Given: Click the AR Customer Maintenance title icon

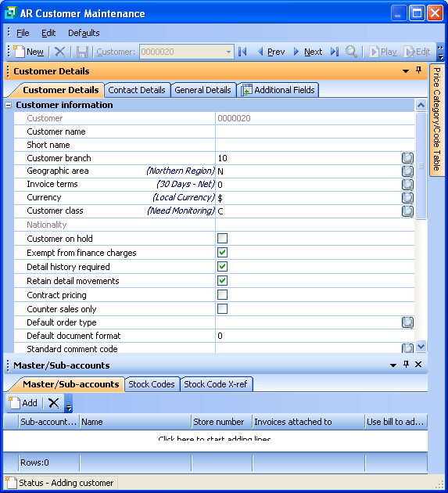Looking at the screenshot, I should pos(10,13).
